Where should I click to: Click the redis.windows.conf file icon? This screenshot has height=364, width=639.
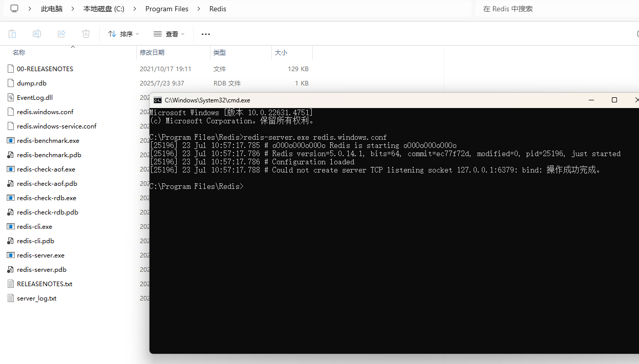(11, 112)
